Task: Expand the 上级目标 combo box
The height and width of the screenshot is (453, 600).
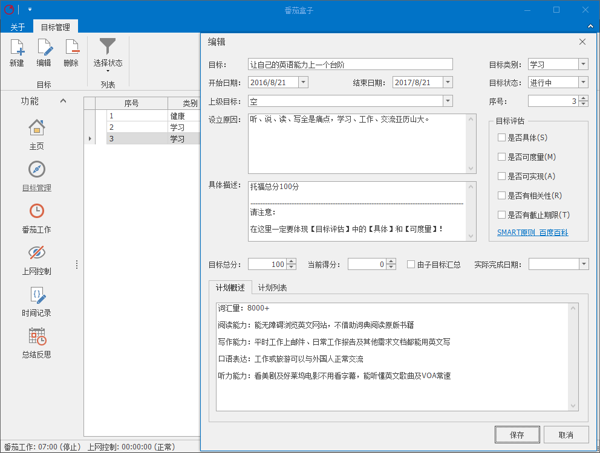Action: (447, 101)
